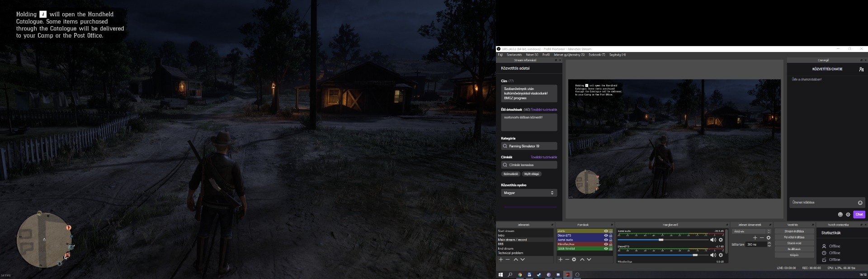Open the Profil menu
This screenshot has width=868, height=279.
[x=546, y=55]
